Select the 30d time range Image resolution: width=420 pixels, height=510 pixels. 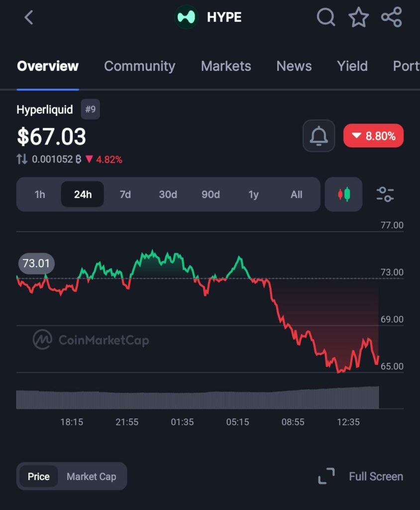pyautogui.click(x=168, y=195)
